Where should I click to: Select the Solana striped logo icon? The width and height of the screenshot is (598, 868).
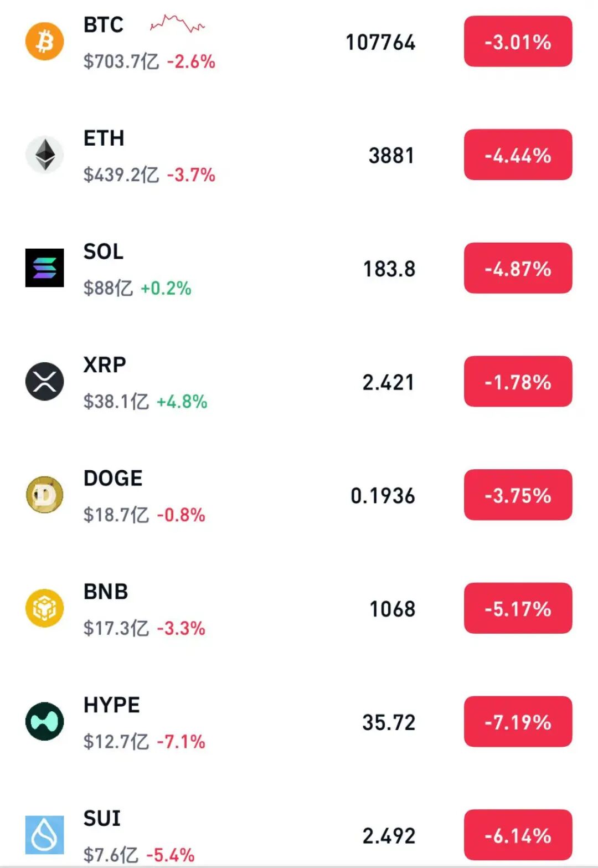45,268
